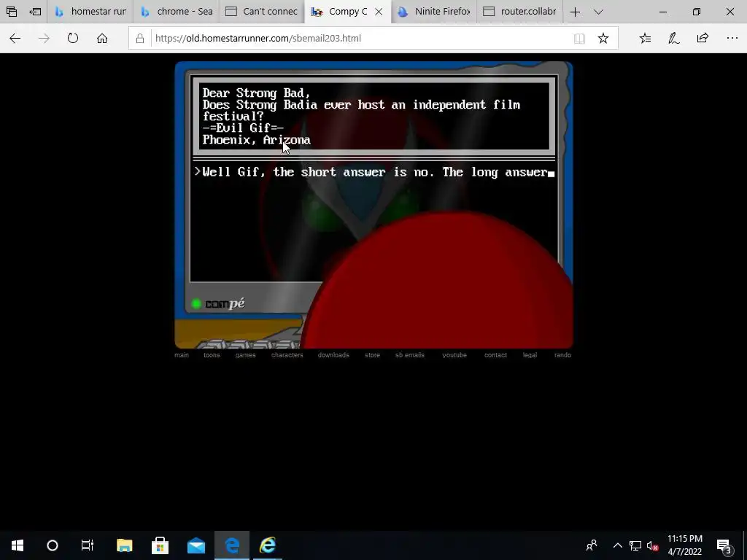The width and height of the screenshot is (747, 560).
Task: Click the Add notes pen icon
Action: pyautogui.click(x=673, y=38)
